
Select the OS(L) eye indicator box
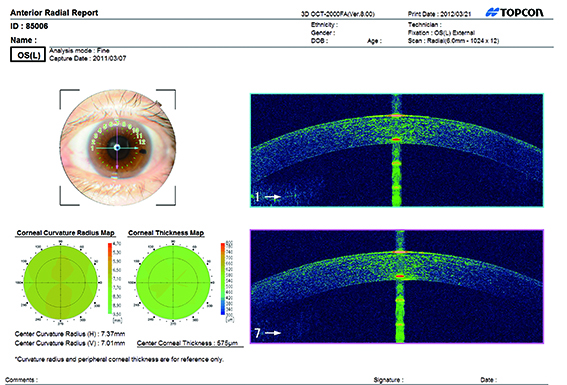28,55
